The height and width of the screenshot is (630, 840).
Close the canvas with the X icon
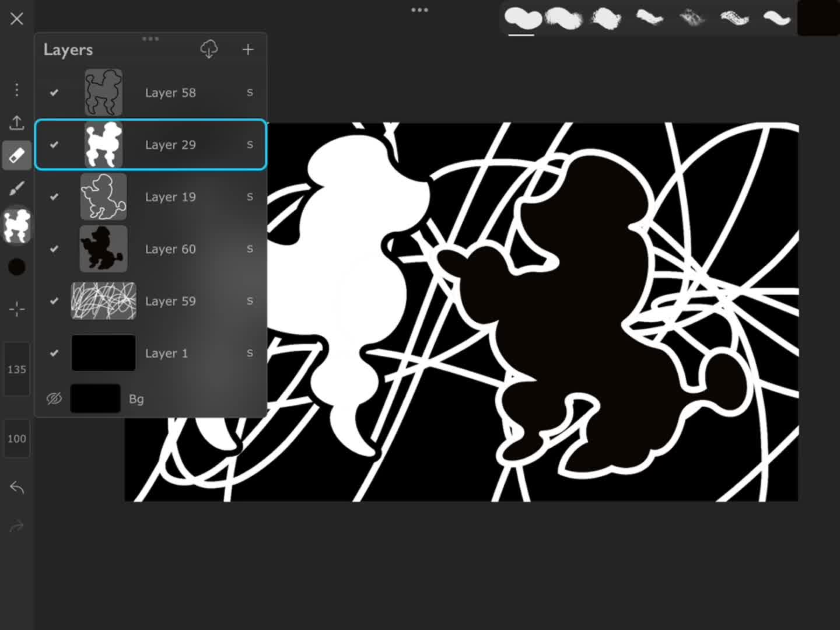(17, 19)
